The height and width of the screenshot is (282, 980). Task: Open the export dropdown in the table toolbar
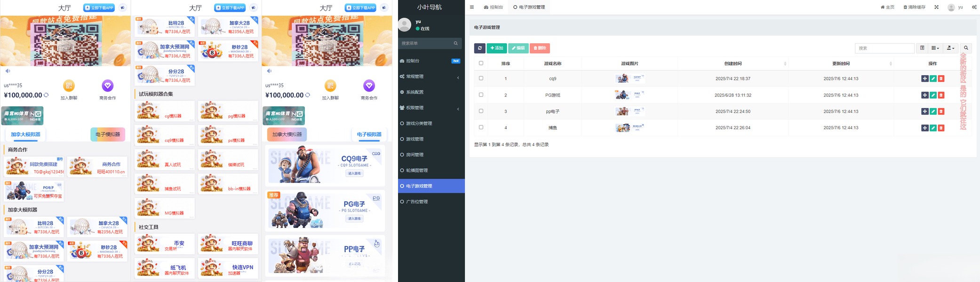point(950,48)
